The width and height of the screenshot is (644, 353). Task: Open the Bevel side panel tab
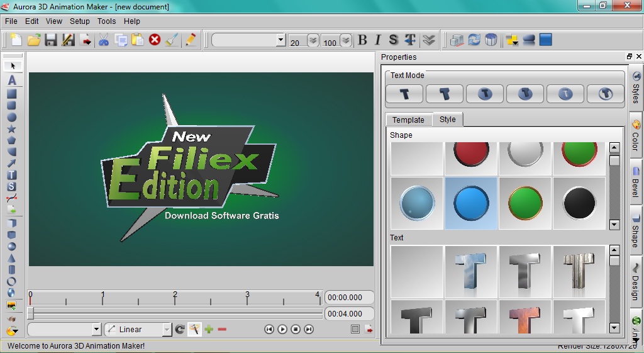coord(636,182)
